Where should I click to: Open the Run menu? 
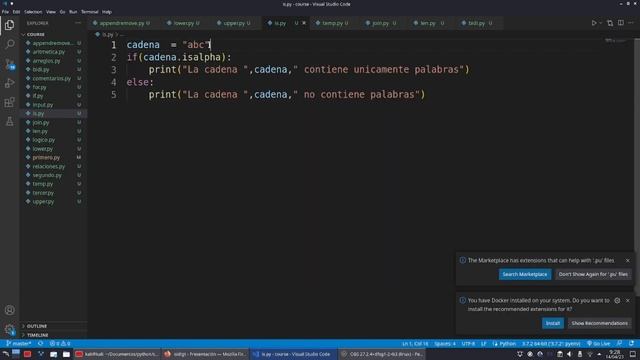tap(73, 12)
